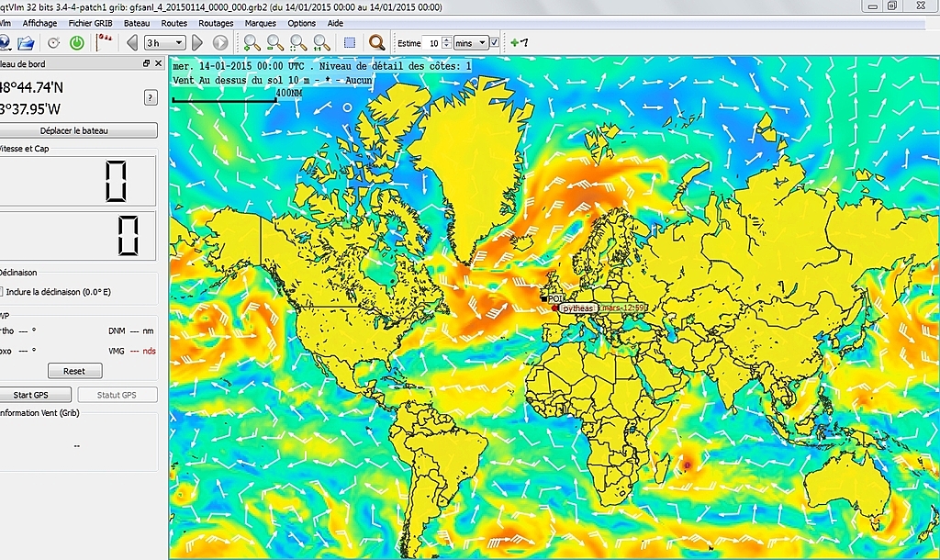The image size is (940, 560).
Task: Click the clock/timer icon in toolbar
Action: click(x=53, y=42)
